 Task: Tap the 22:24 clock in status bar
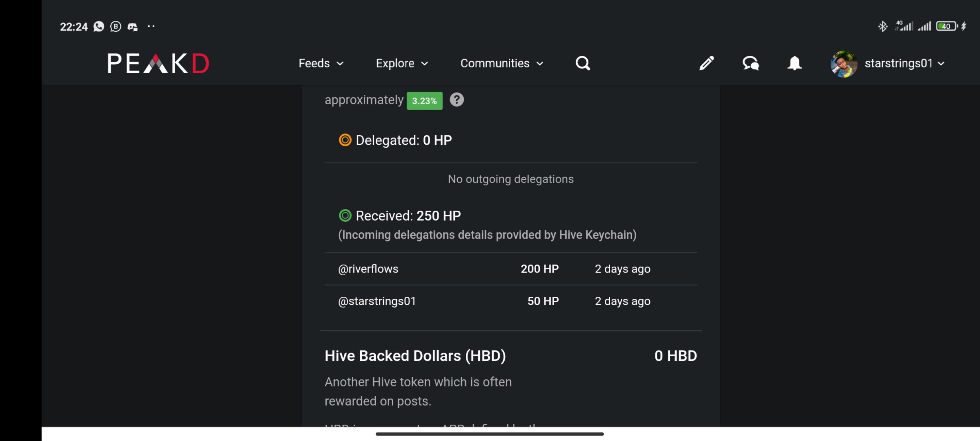74,27
